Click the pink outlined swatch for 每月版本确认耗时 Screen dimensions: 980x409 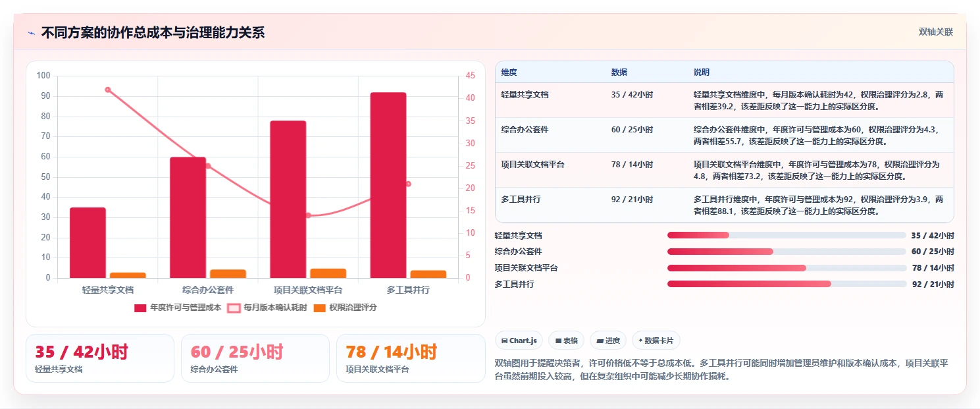coord(234,308)
